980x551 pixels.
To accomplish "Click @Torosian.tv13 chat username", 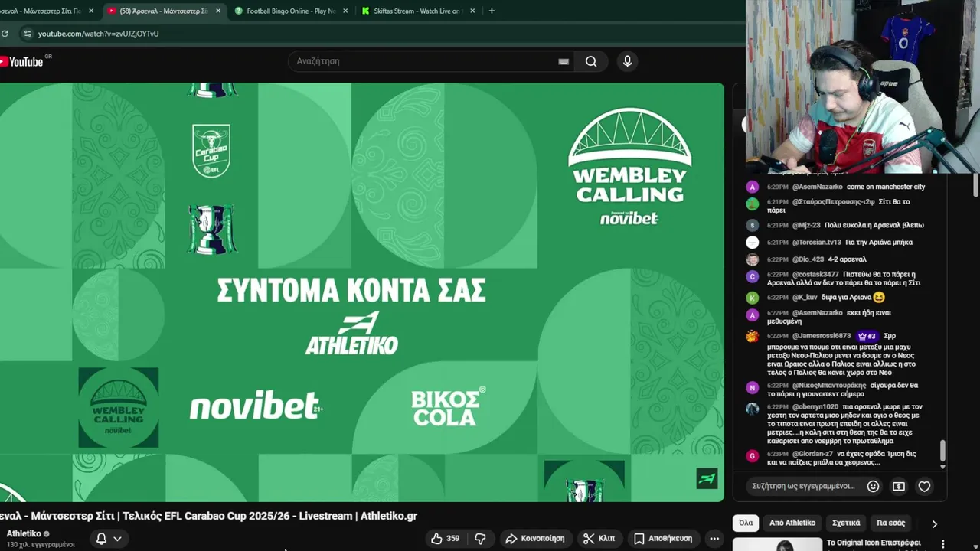I will click(816, 243).
